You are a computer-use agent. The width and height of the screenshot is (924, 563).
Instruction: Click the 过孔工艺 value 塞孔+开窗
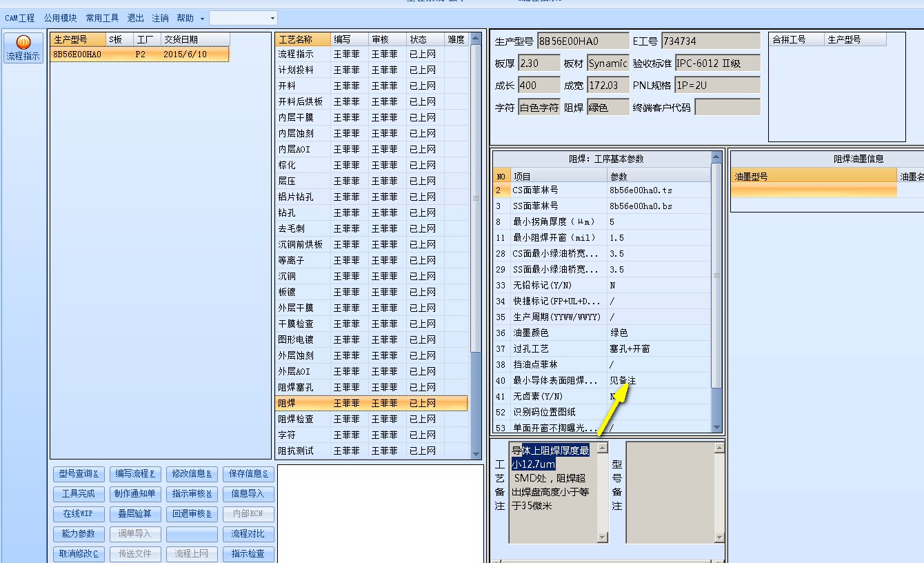(630, 348)
